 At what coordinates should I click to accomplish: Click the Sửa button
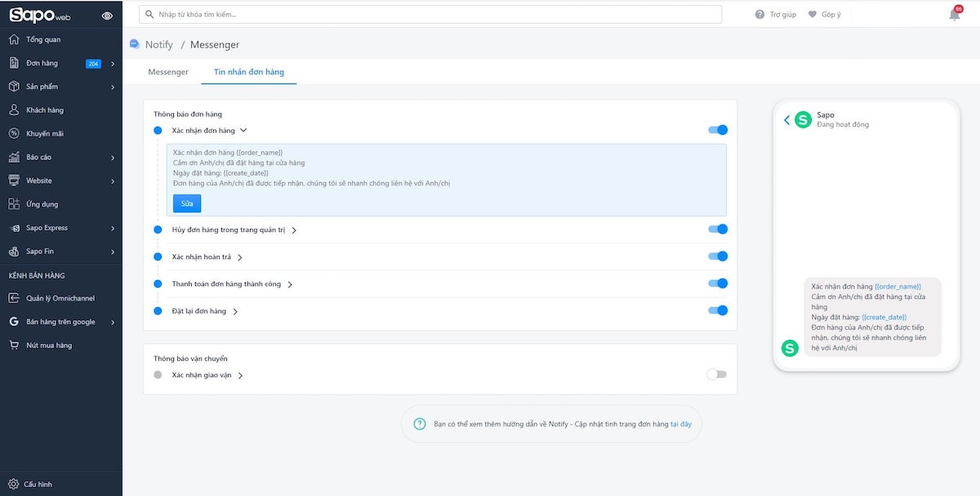(187, 203)
